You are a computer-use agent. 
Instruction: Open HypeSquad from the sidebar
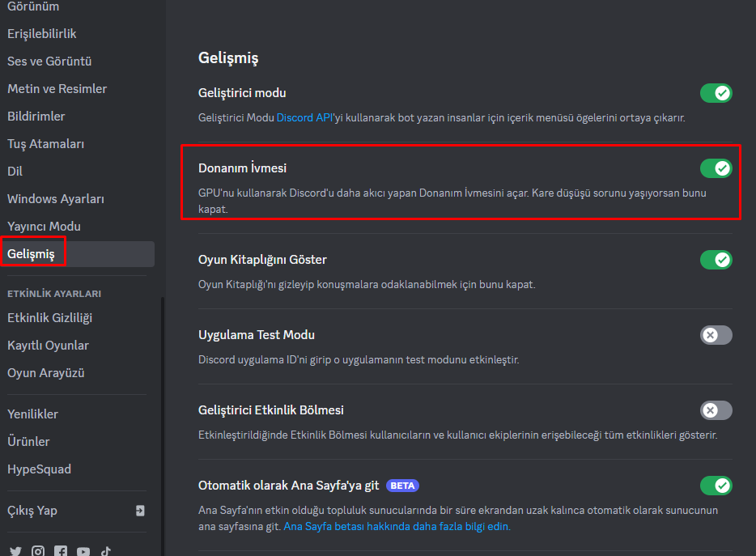tap(39, 469)
